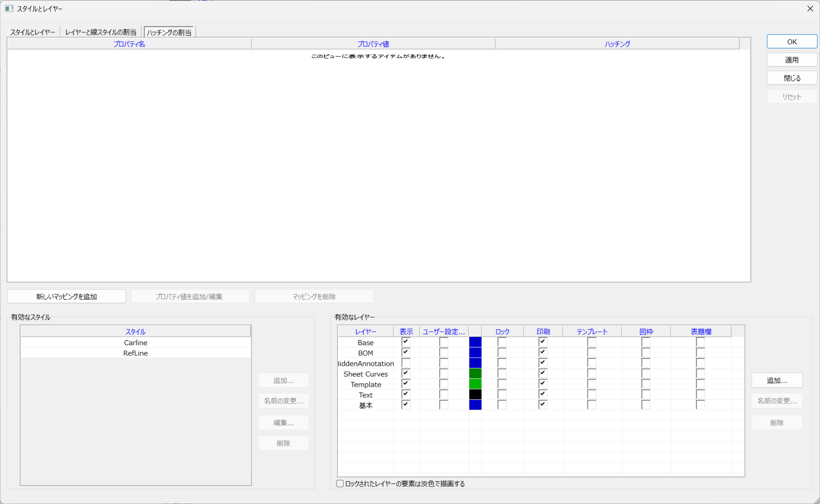
Task: Click the layer 追加... button
Action: [776, 380]
